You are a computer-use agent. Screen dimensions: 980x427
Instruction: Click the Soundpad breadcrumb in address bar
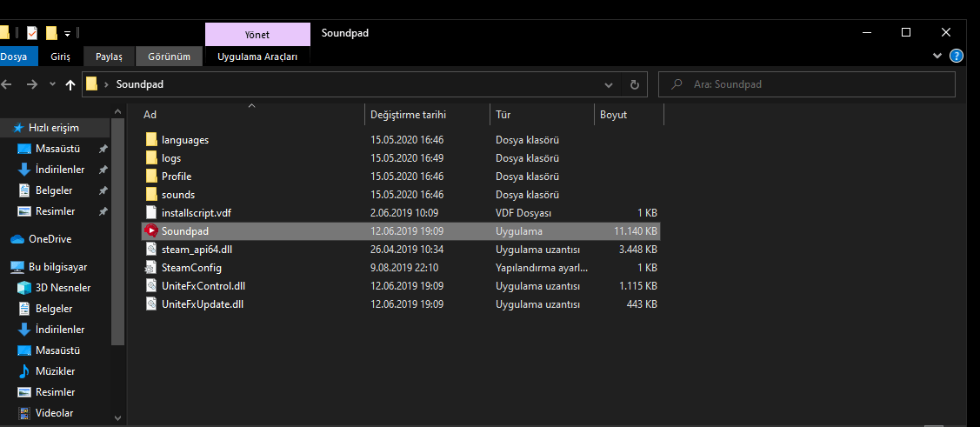pyautogui.click(x=140, y=84)
